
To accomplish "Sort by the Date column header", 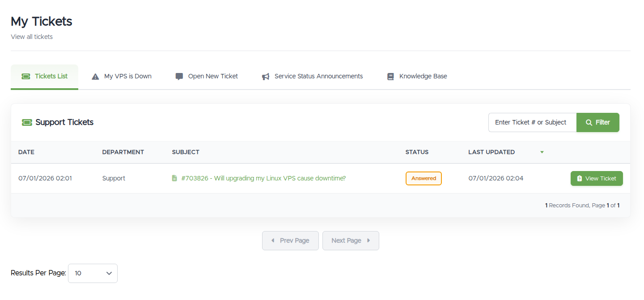I will pos(26,152).
